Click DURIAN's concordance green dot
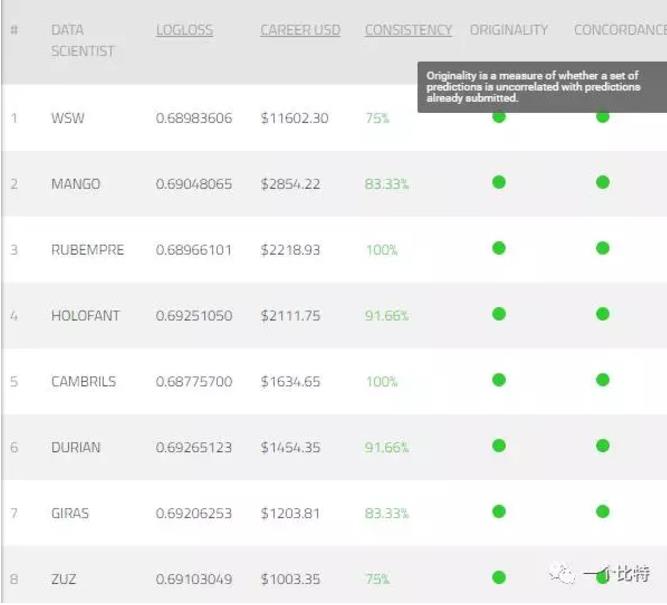Screen dimensions: 667x605 pyautogui.click(x=603, y=446)
